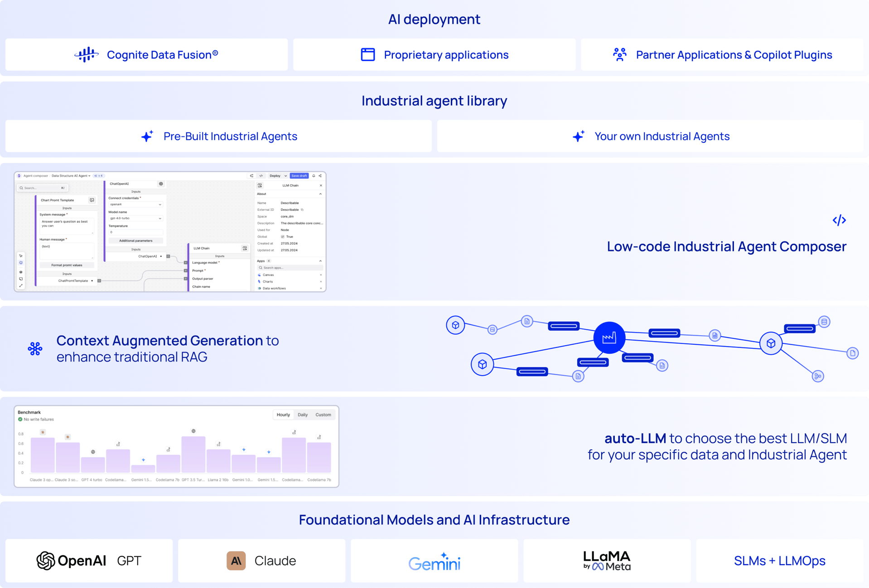
Task: Click the Additional parameters button
Action: point(135,241)
